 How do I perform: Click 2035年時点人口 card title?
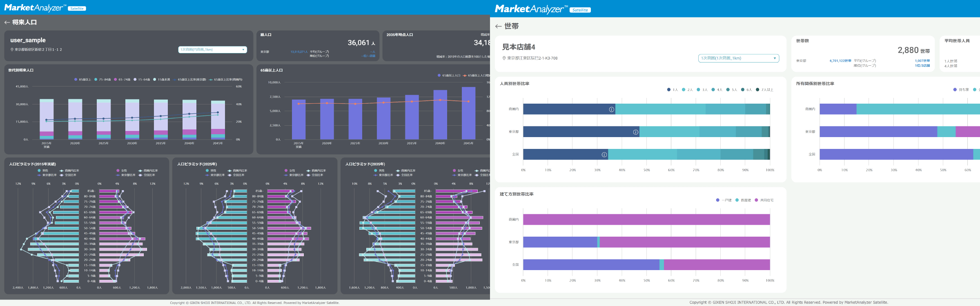[x=400, y=35]
